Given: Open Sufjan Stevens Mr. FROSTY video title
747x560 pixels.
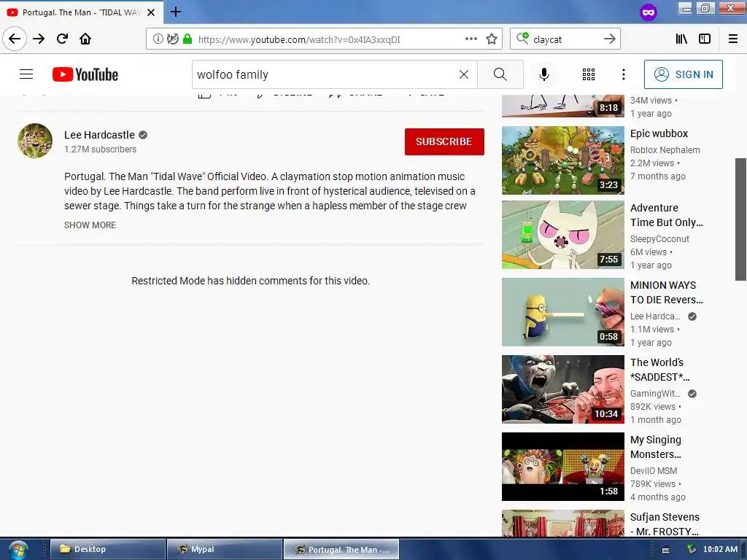Looking at the screenshot, I should 665,524.
